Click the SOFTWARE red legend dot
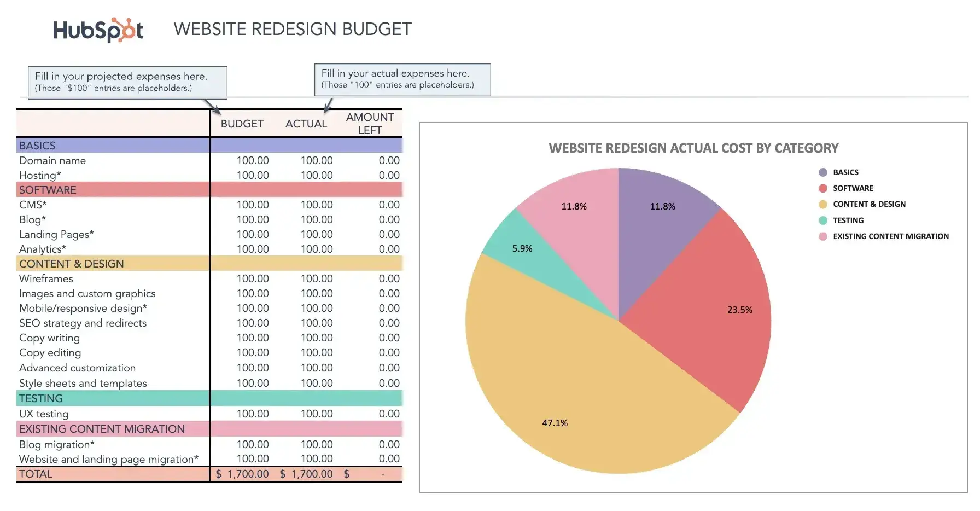Screen dimensions: 980x511 point(823,188)
